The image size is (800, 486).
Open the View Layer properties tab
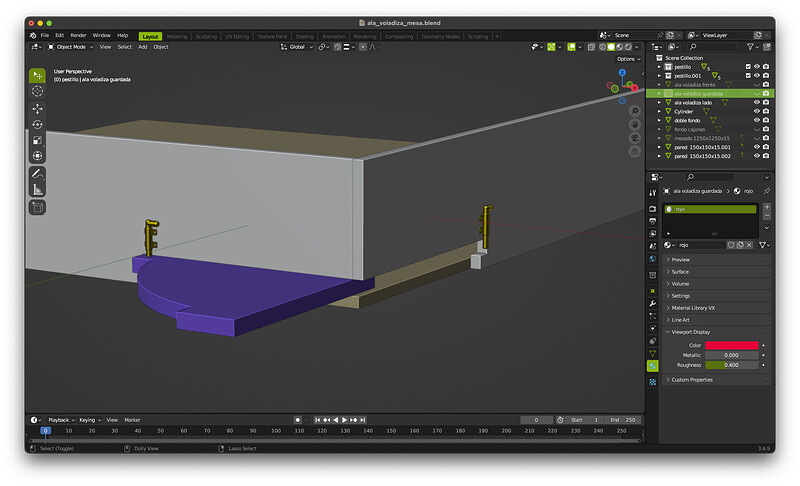(653, 234)
